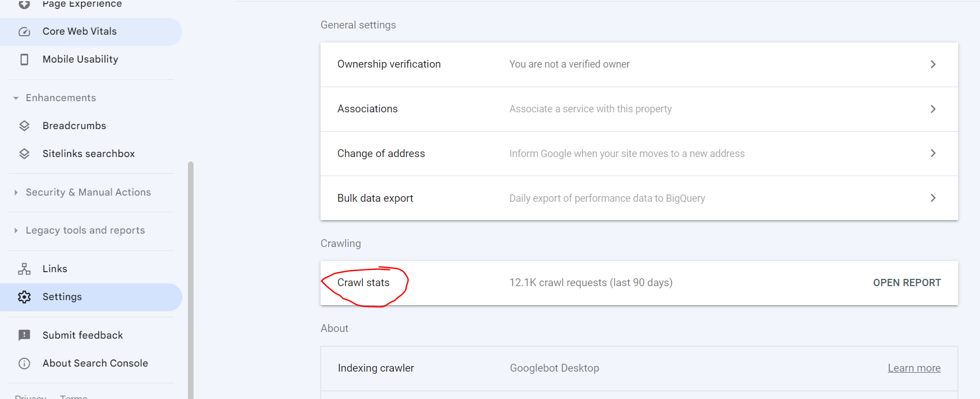The height and width of the screenshot is (399, 980).
Task: Click the Page Experience icon
Action: [x=24, y=4]
